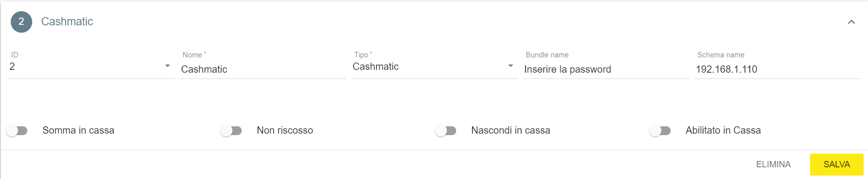
Task: Focus the Bundle name field
Action: click(x=606, y=69)
